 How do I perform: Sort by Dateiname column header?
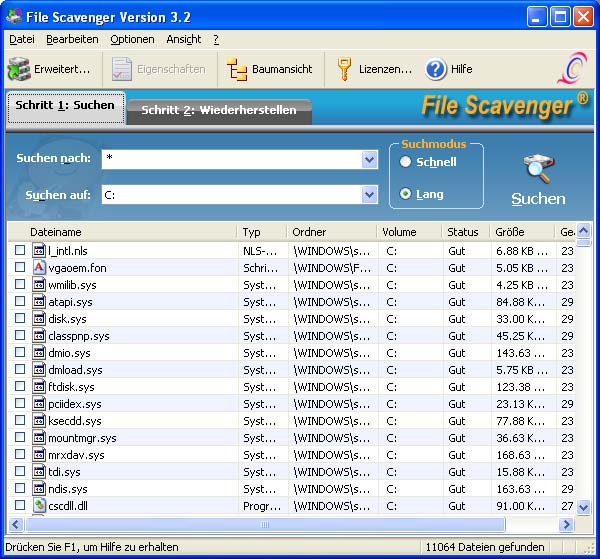coord(122,232)
